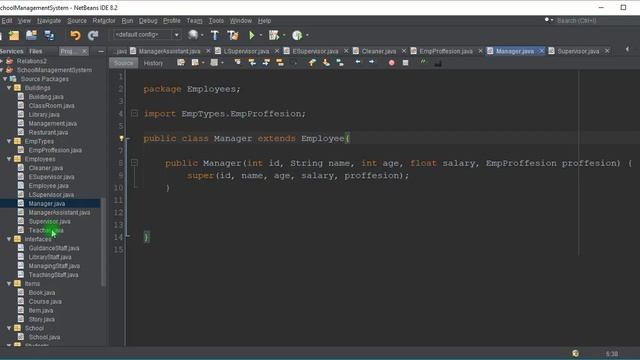The image size is (640, 360).
Task: Select Employee.java in the project tree
Action: click(49, 186)
